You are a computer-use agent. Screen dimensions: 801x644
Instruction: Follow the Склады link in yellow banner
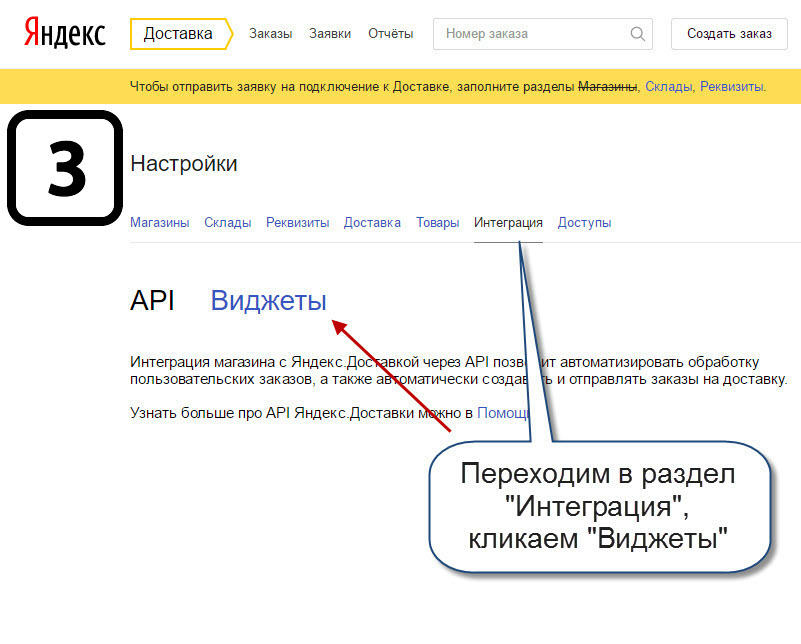click(x=668, y=86)
